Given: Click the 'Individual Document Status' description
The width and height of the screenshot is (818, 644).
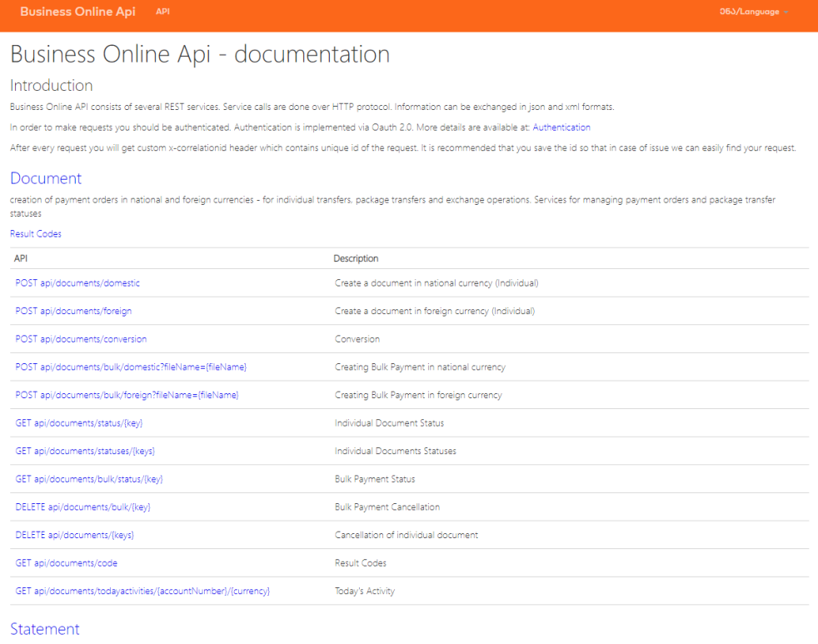Looking at the screenshot, I should coord(389,423).
